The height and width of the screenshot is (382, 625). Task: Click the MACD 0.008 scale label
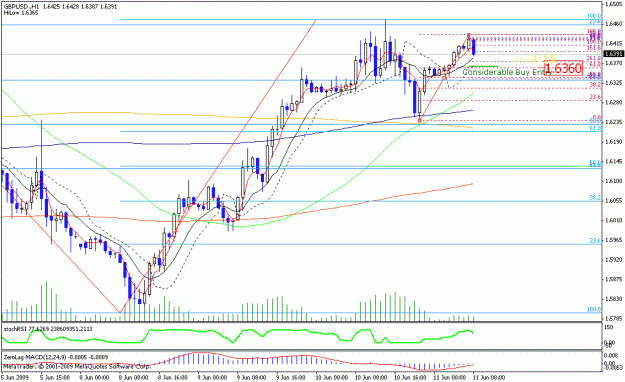point(610,355)
